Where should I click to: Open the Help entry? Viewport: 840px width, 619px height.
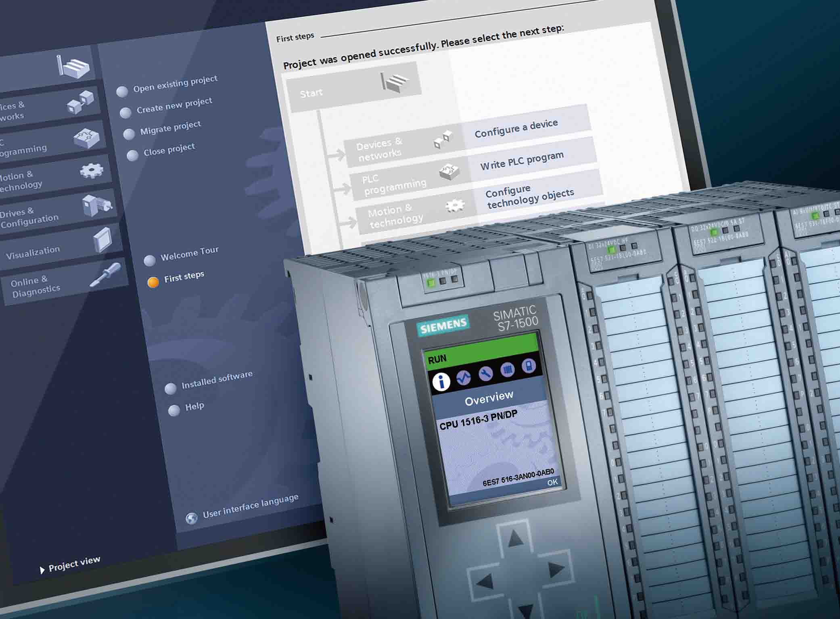pos(194,406)
